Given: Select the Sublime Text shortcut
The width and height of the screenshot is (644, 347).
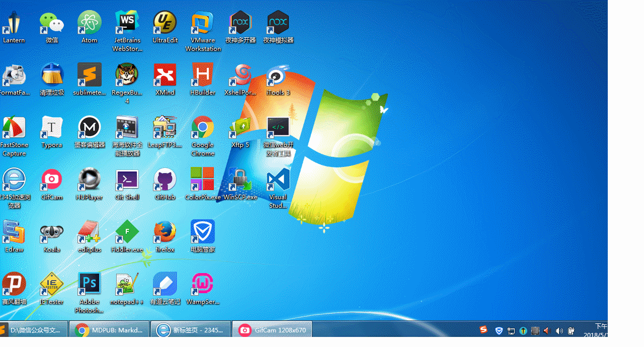Looking at the screenshot, I should (90, 79).
